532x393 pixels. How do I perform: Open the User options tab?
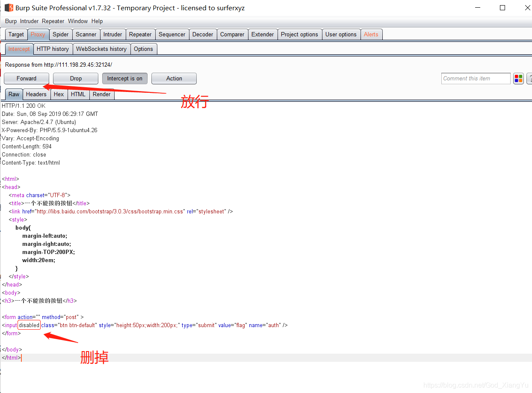click(x=341, y=35)
